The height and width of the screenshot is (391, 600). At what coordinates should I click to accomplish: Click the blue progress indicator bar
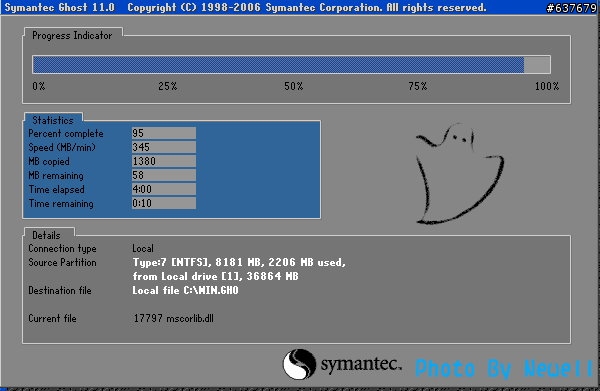tap(291, 64)
